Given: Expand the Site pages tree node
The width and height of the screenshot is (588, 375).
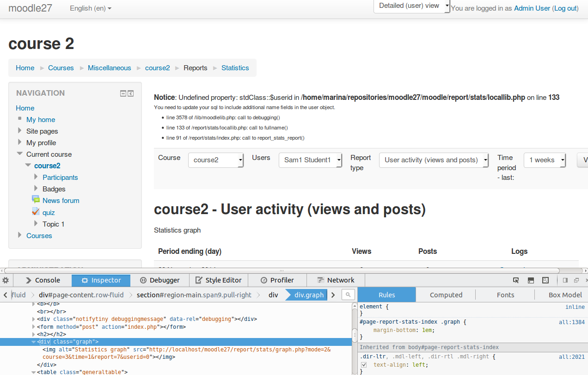Looking at the screenshot, I should tap(19, 131).
